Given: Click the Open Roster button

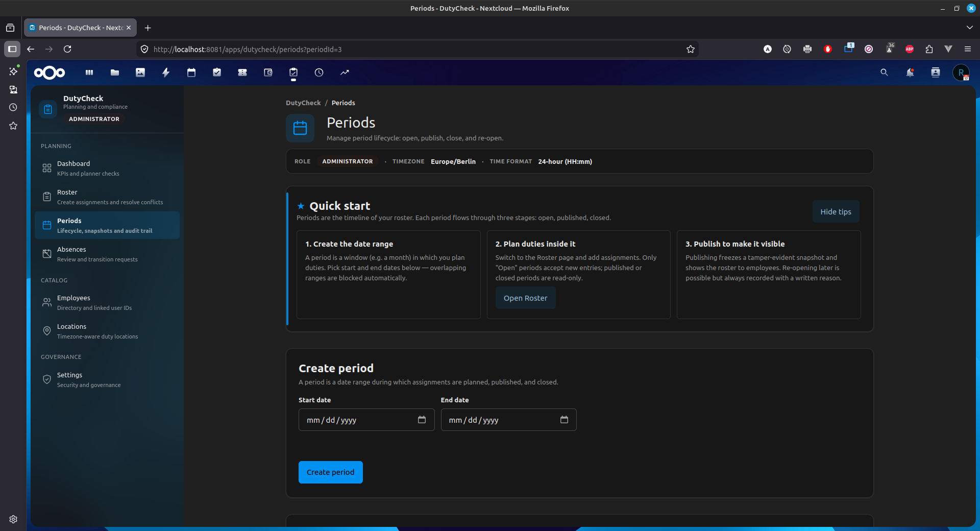Looking at the screenshot, I should pos(525,298).
